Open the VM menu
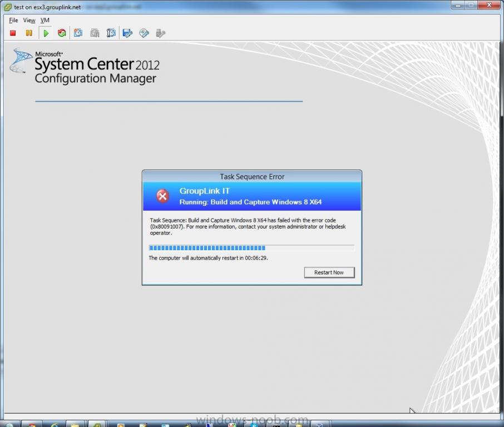 (45, 20)
